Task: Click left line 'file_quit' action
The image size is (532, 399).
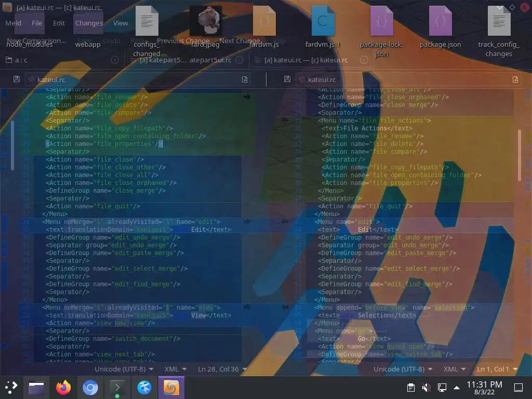Action: [93, 206]
